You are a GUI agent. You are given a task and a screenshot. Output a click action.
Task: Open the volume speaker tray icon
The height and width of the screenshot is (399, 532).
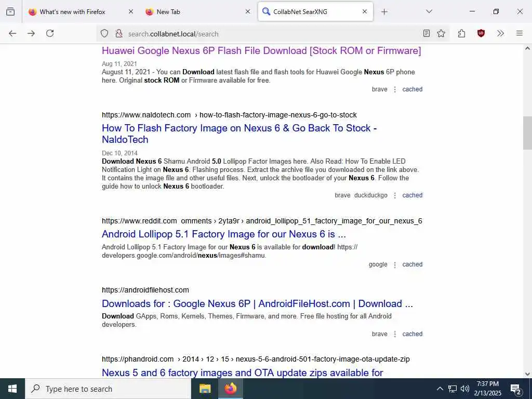coord(465,389)
